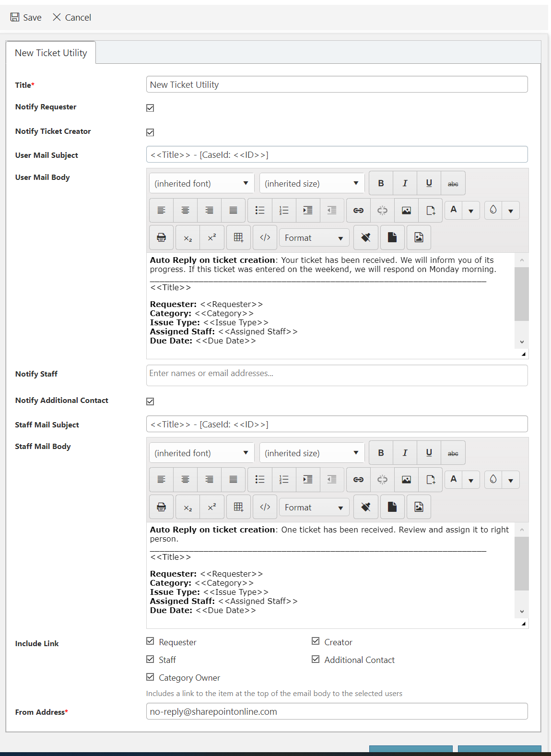
Task: Click Print icon in Staff Mail Body toolbar
Action: 162,507
